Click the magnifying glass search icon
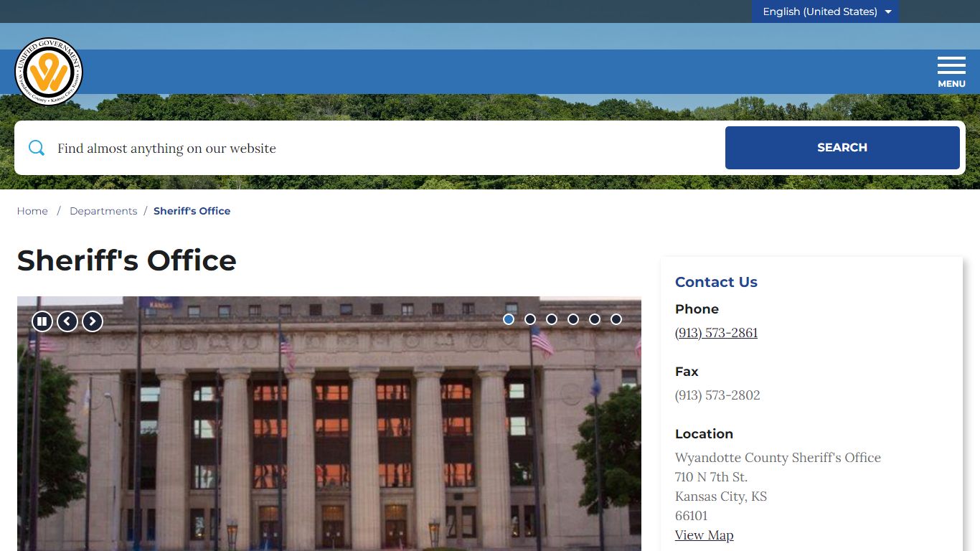Viewport: 980px width, 551px height. click(37, 148)
